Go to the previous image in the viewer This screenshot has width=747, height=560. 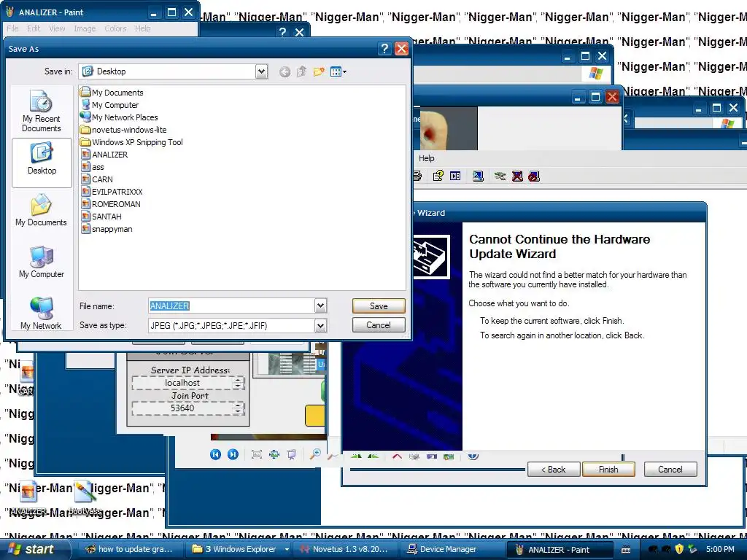(x=215, y=454)
